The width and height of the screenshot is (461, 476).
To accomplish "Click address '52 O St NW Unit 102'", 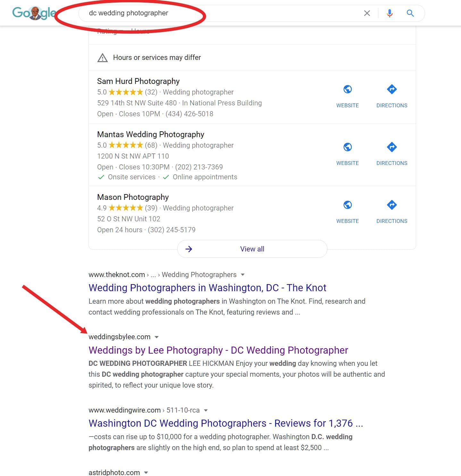I will (129, 219).
